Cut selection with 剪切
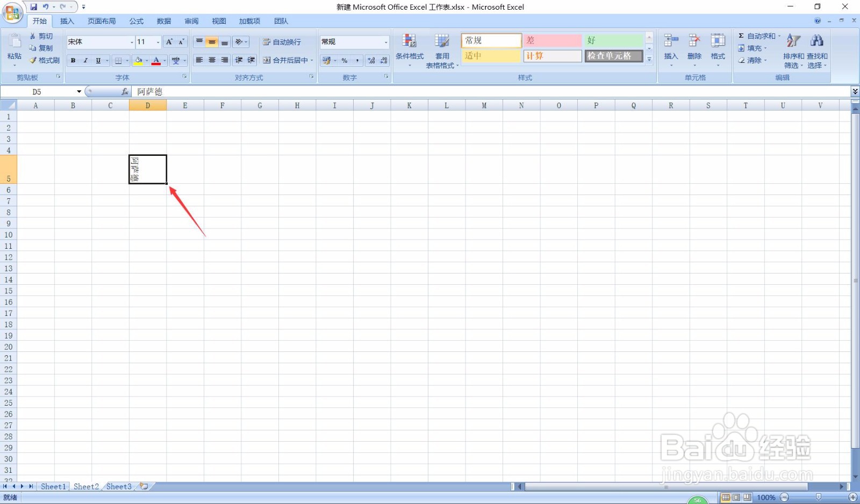This screenshot has height=504, width=860. coord(41,36)
